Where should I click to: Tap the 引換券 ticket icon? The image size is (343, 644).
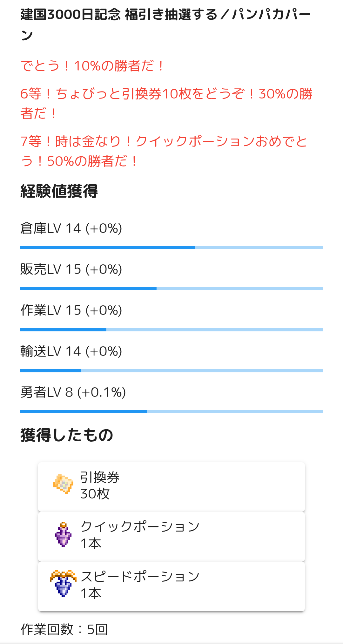pos(63,484)
